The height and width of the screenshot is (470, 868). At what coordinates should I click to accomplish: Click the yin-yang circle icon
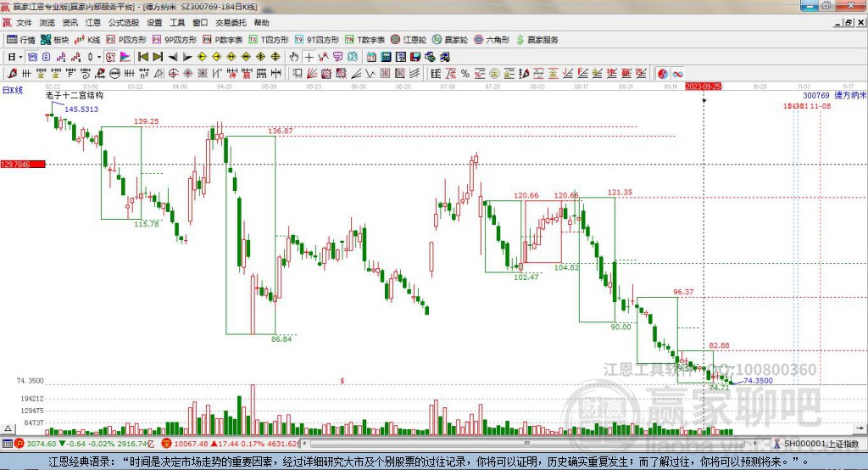click(663, 73)
